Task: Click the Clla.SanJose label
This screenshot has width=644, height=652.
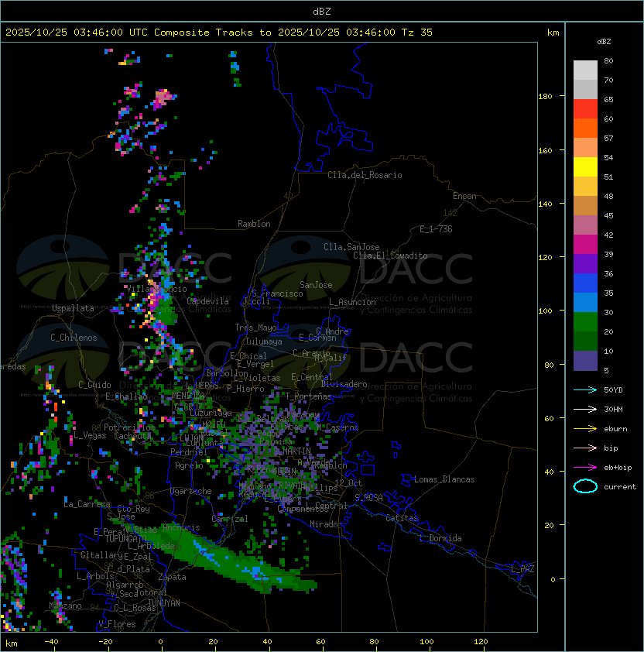Action: tap(351, 247)
